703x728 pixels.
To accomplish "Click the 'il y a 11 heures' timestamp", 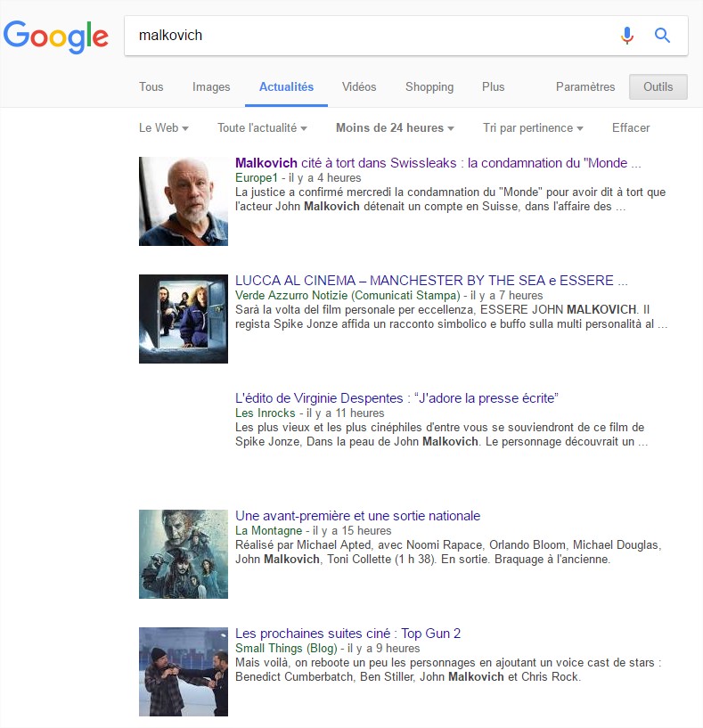I will pyautogui.click(x=345, y=413).
